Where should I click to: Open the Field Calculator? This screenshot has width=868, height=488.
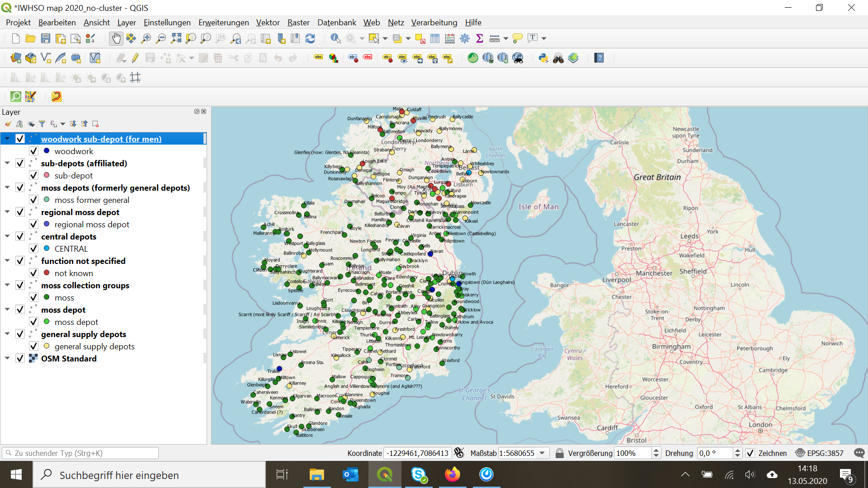click(449, 38)
